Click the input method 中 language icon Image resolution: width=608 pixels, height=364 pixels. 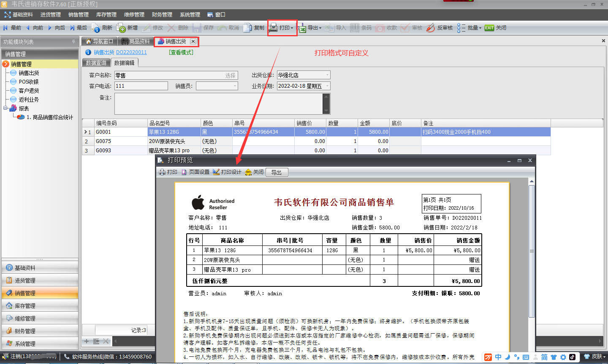(x=498, y=357)
